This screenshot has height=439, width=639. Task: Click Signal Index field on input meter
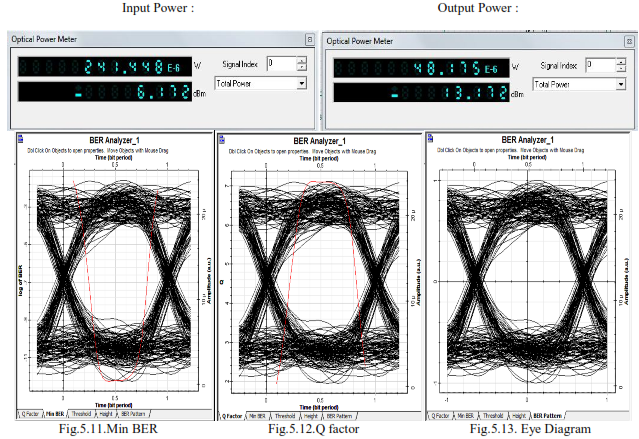[280, 64]
